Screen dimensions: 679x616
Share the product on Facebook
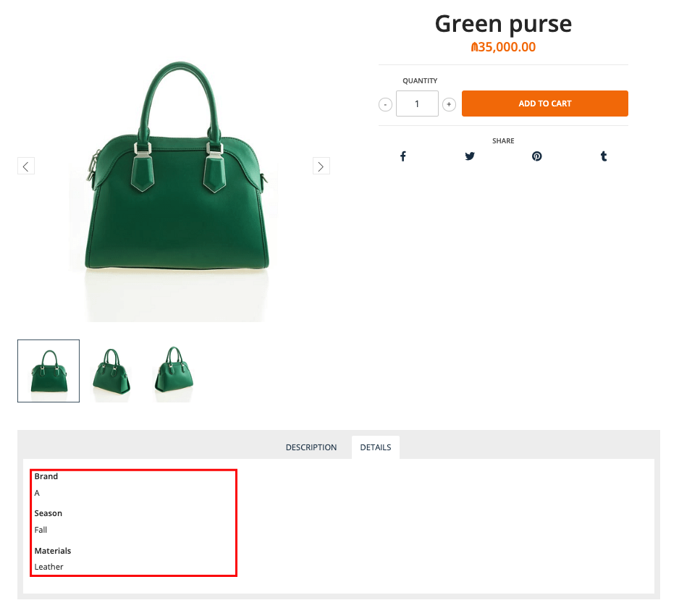pyautogui.click(x=402, y=156)
